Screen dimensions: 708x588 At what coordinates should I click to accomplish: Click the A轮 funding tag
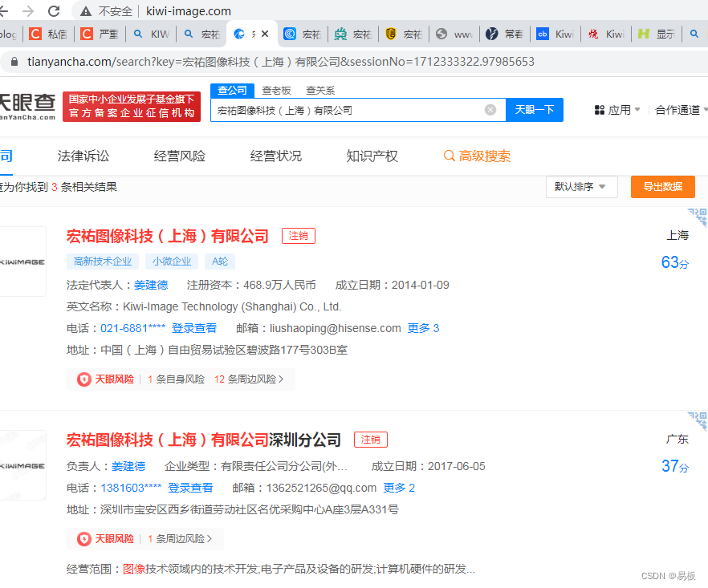pyautogui.click(x=220, y=262)
